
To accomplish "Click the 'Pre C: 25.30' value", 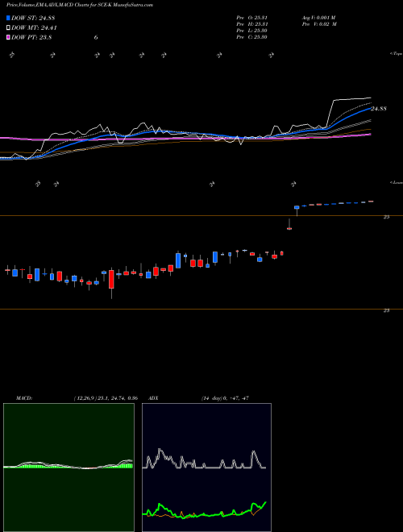I will (252, 37).
